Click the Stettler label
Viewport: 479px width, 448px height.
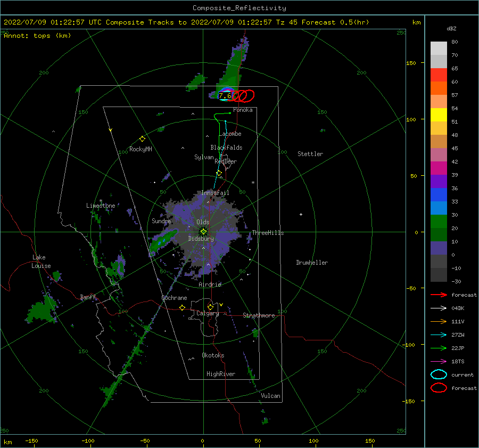point(310,154)
